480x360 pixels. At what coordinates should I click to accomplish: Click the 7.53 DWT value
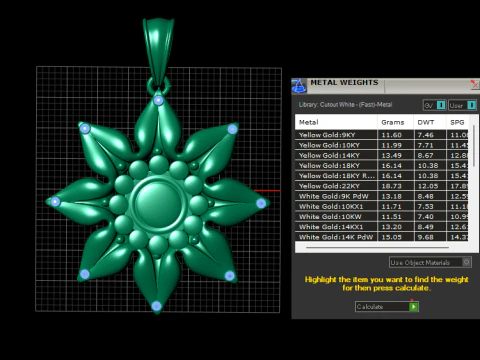click(426, 207)
